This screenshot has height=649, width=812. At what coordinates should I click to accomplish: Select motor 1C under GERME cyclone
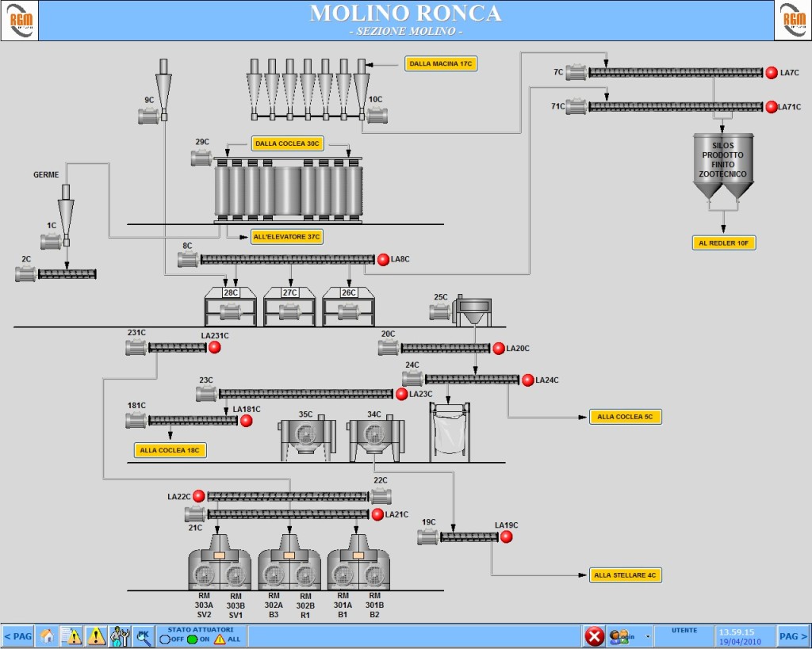coord(52,241)
